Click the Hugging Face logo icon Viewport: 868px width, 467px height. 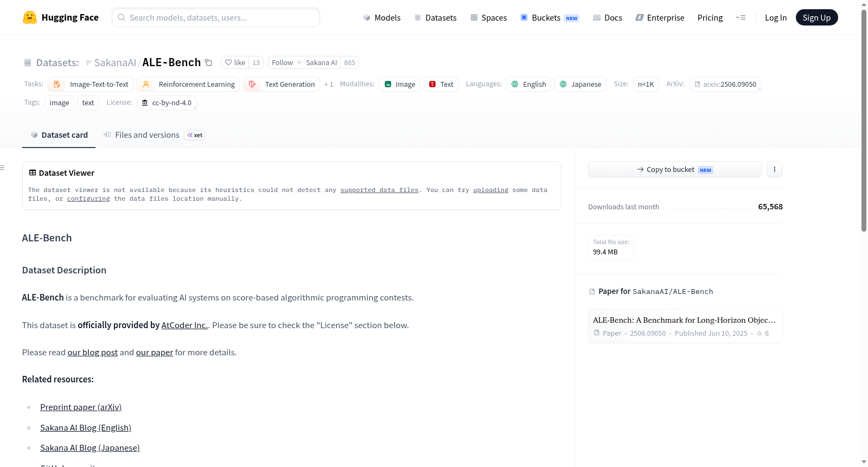(x=30, y=17)
